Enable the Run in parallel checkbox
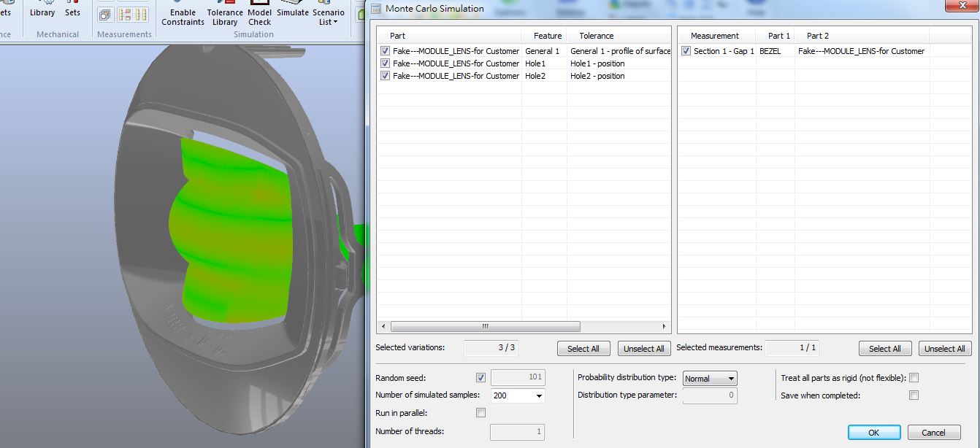The image size is (980, 448). 481,413
